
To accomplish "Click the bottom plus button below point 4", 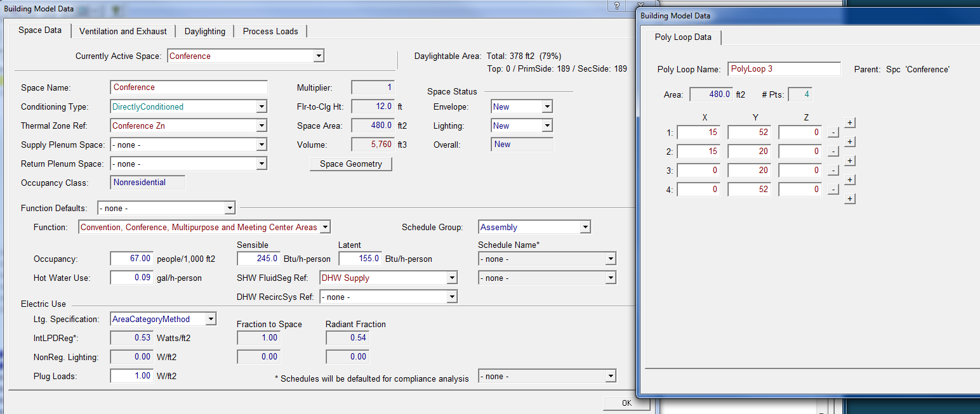I will (850, 199).
